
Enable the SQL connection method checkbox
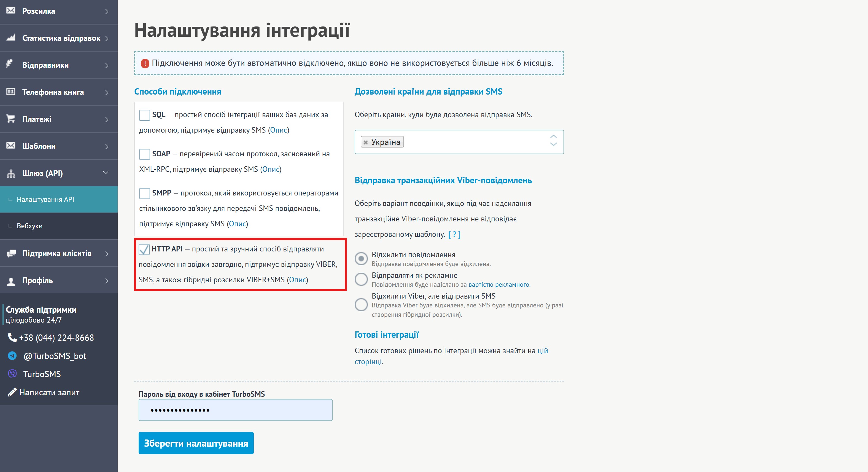click(144, 115)
